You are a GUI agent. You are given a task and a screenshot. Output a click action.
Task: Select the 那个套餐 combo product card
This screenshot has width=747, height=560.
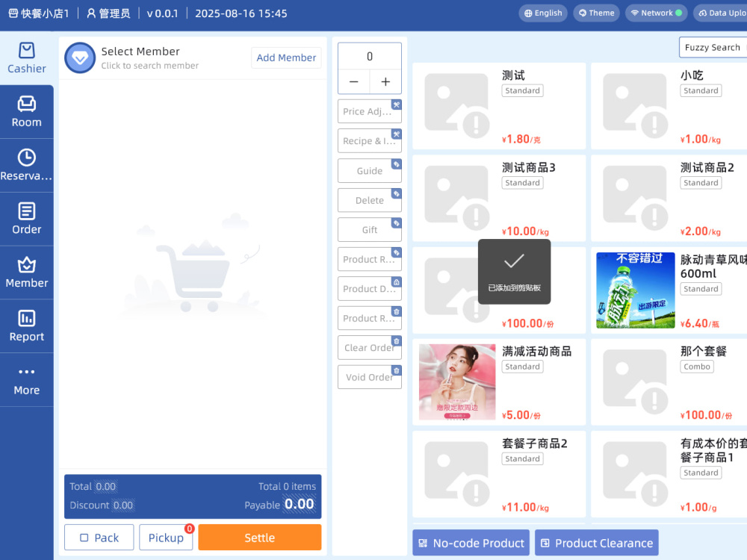tap(669, 382)
